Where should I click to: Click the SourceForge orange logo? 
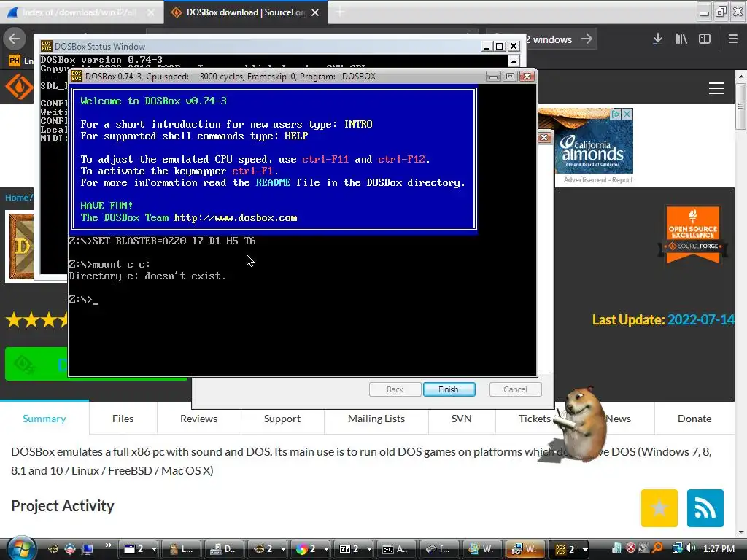click(x=18, y=87)
